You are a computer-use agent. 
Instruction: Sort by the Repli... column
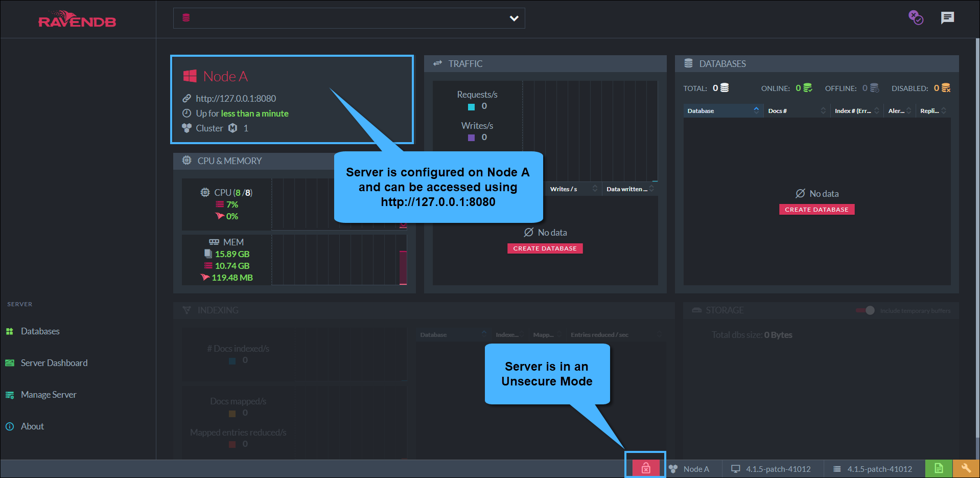[x=934, y=110]
